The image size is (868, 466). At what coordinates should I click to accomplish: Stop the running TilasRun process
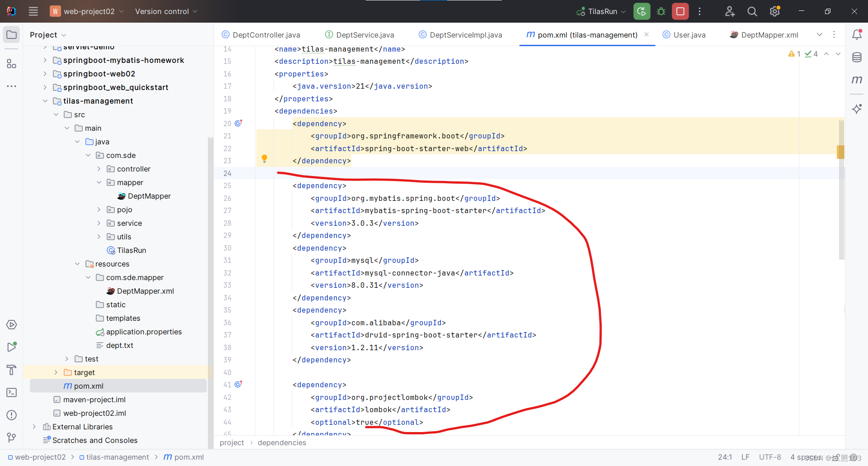[680, 11]
